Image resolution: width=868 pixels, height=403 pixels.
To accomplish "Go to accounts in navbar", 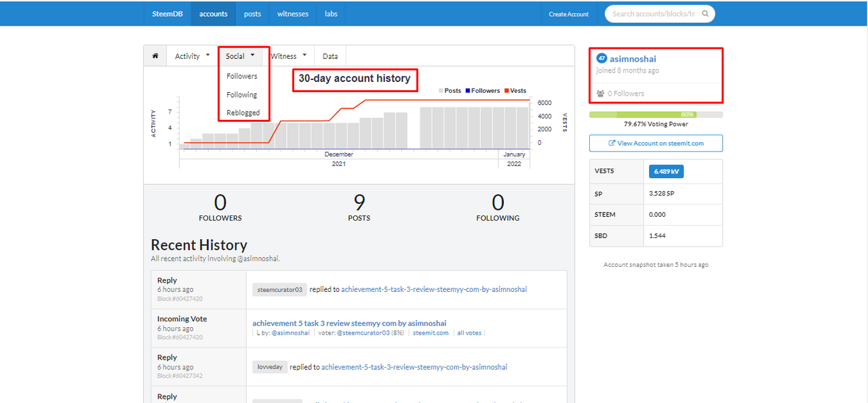I will 214,14.
